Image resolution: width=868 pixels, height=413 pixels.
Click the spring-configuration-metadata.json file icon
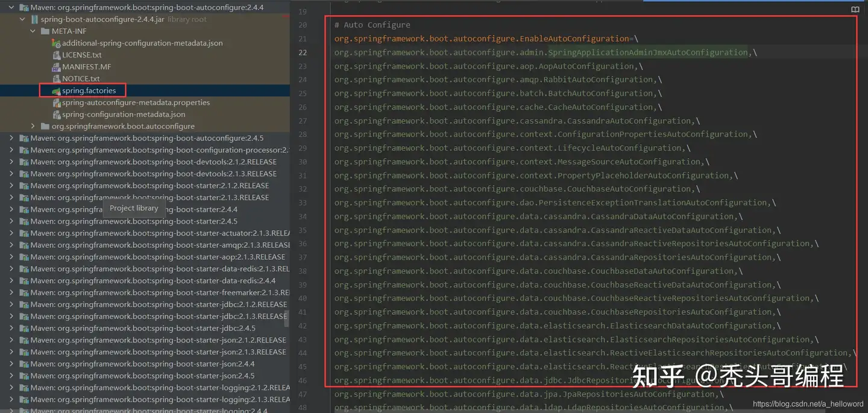(x=56, y=115)
